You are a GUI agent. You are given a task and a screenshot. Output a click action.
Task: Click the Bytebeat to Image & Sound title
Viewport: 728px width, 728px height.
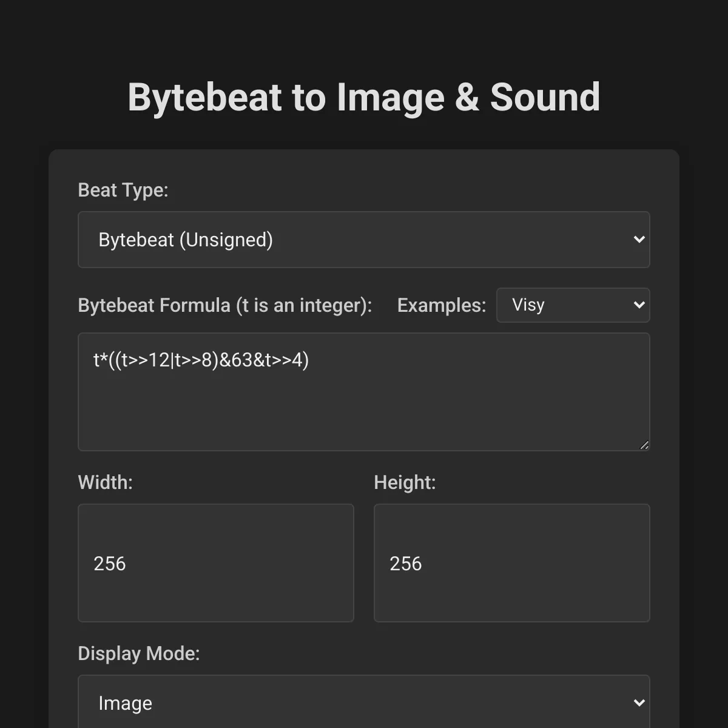363,97
